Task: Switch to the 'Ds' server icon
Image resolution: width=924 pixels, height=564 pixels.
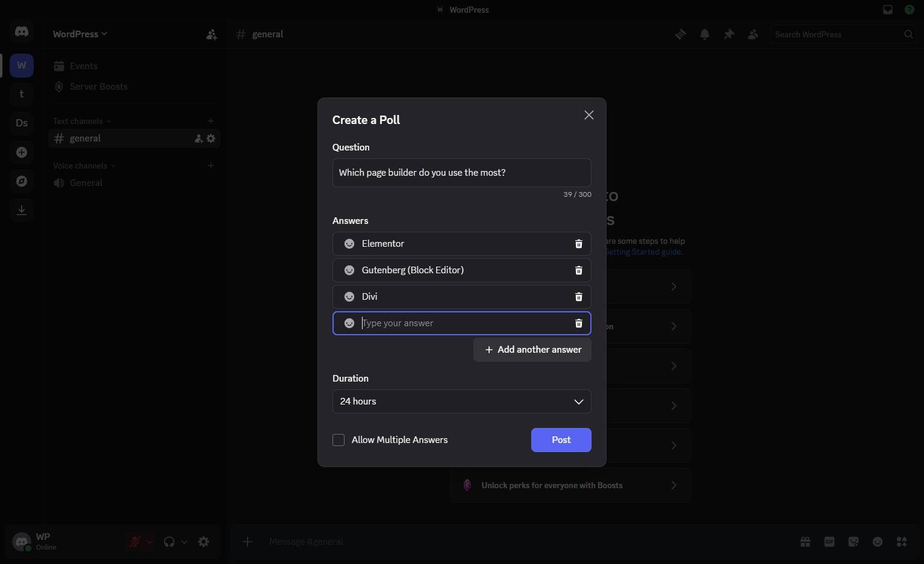Action: pos(22,123)
